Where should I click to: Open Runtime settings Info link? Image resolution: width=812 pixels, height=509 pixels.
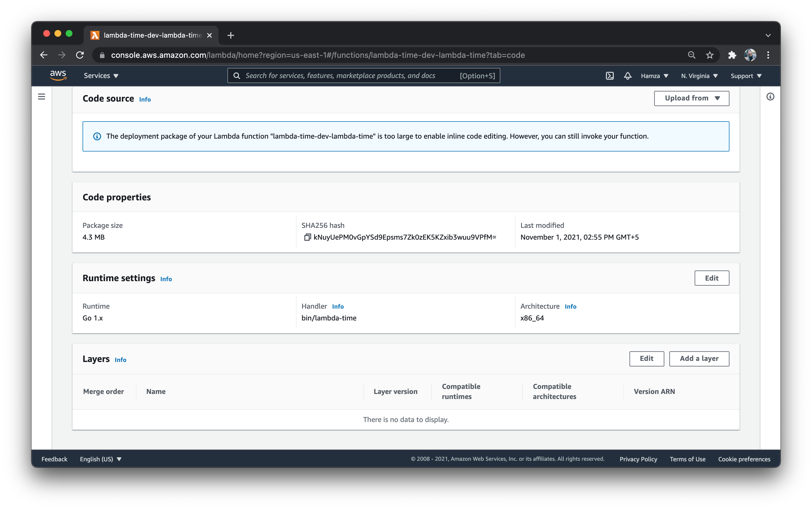click(166, 279)
